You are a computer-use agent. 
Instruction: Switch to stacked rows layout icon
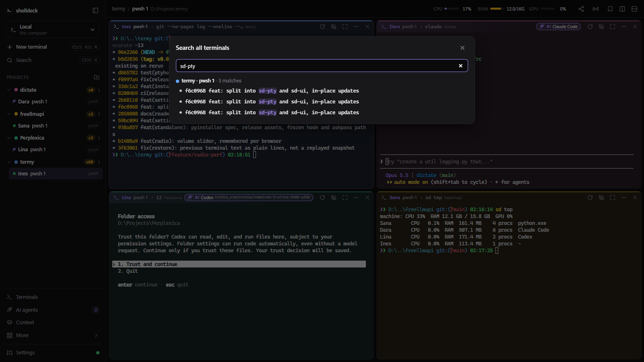(634, 9)
